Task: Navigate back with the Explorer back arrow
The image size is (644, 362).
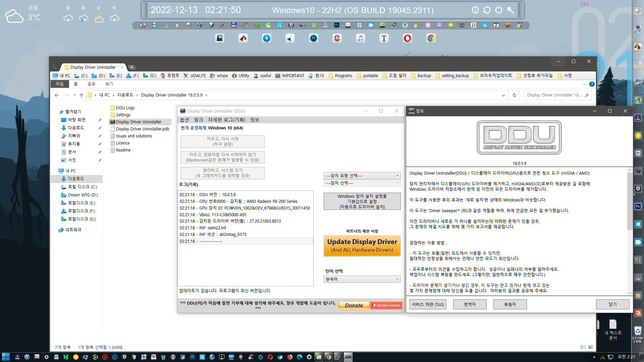Action: 57,95
